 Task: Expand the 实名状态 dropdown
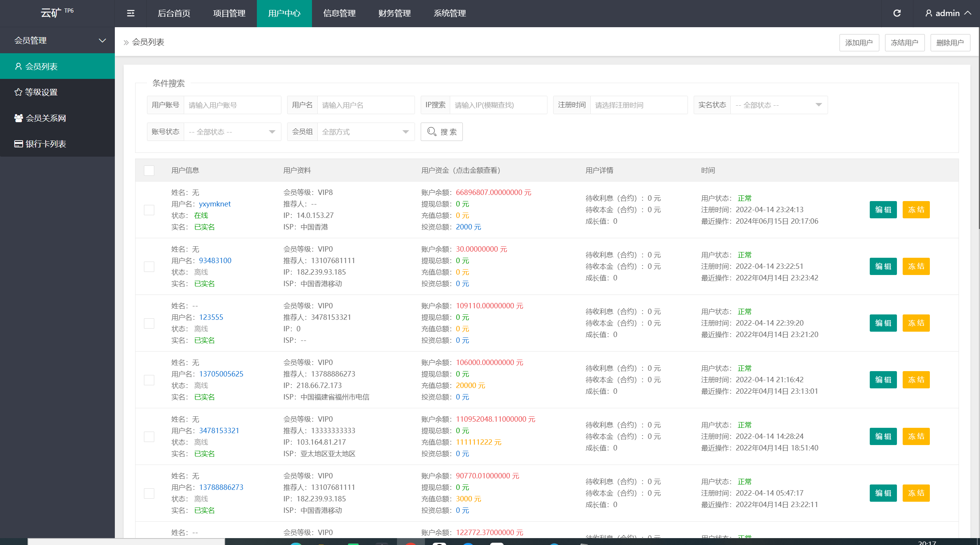(x=779, y=105)
